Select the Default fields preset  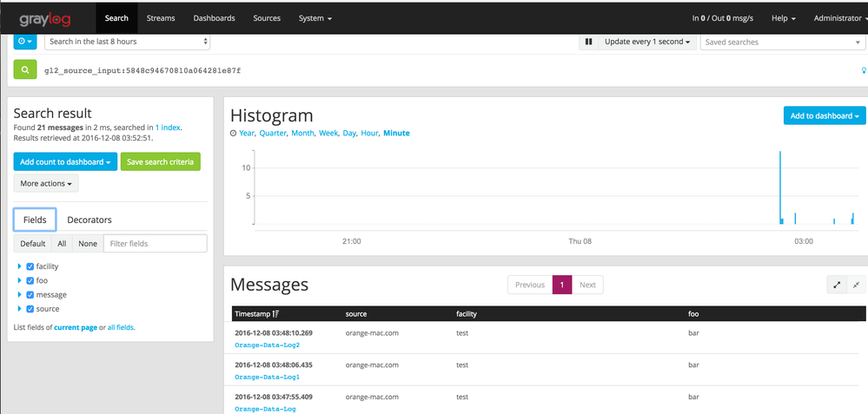tap(33, 243)
